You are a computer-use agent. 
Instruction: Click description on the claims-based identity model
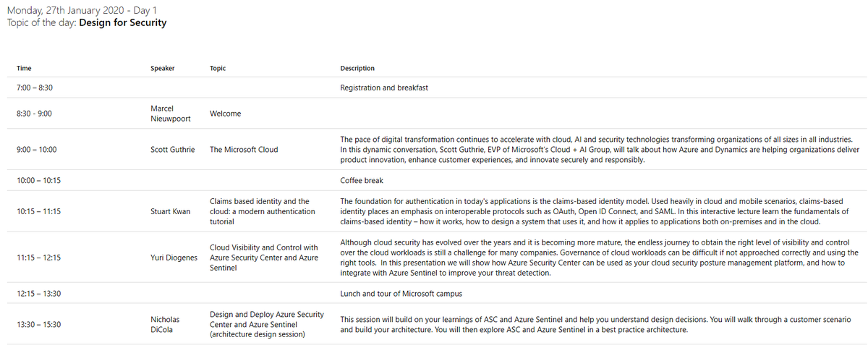pyautogui.click(x=594, y=211)
